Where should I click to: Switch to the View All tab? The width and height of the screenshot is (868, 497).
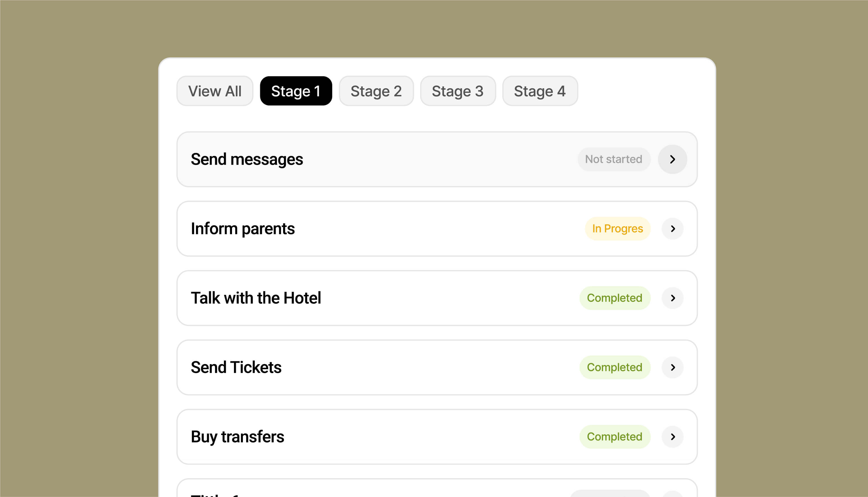215,91
